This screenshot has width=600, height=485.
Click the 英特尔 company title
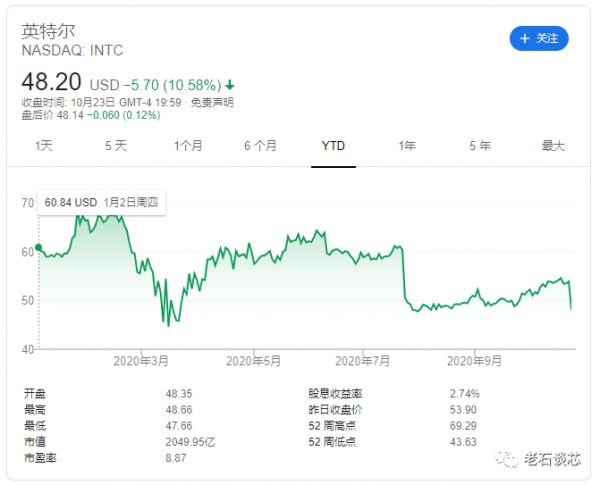tap(48, 30)
